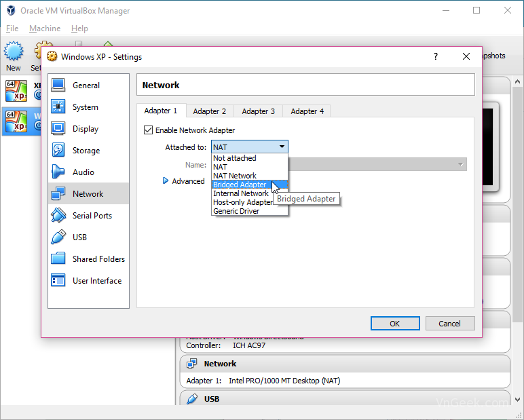The image size is (524, 420).
Task: Select the first XP virtual machine icon
Action: click(16, 90)
